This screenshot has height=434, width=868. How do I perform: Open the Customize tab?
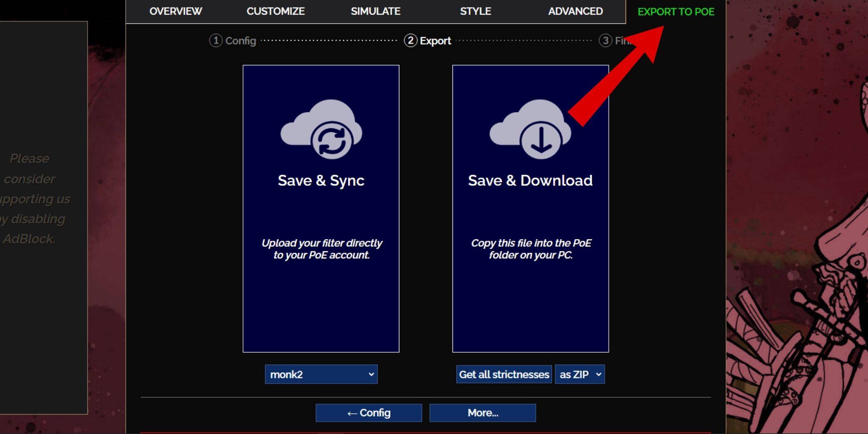tap(275, 11)
